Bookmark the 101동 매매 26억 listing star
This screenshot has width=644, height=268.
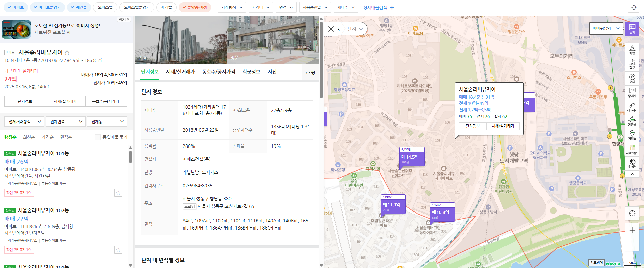[118, 193]
